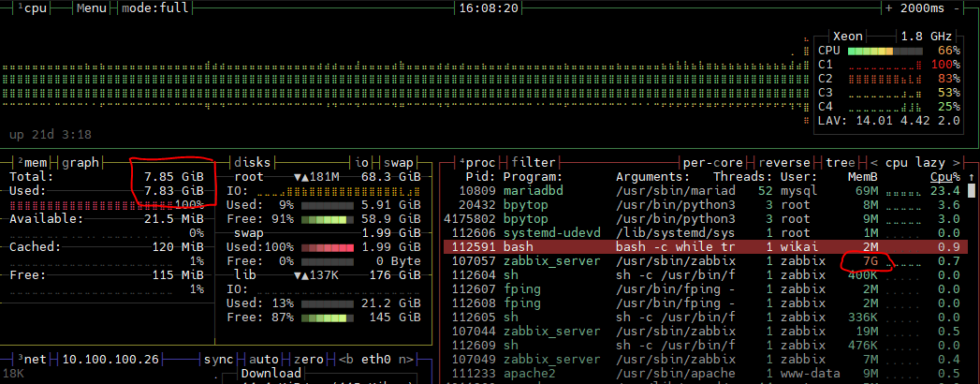The width and height of the screenshot is (980, 384).
Task: Click the overall CPU 66% meter bar
Action: [885, 51]
